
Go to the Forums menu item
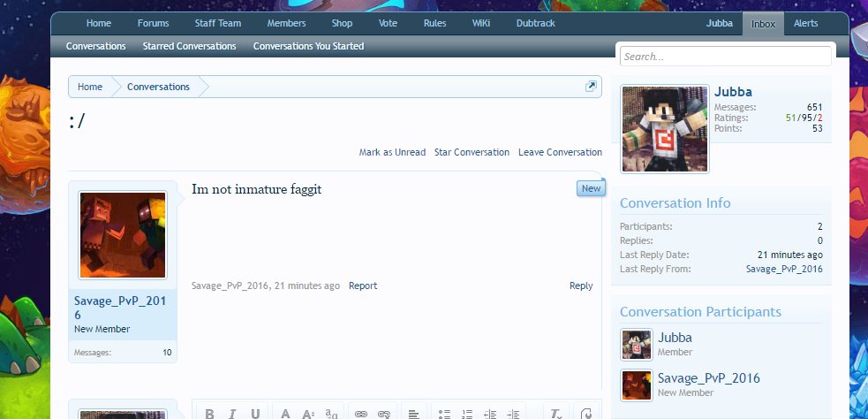point(154,23)
